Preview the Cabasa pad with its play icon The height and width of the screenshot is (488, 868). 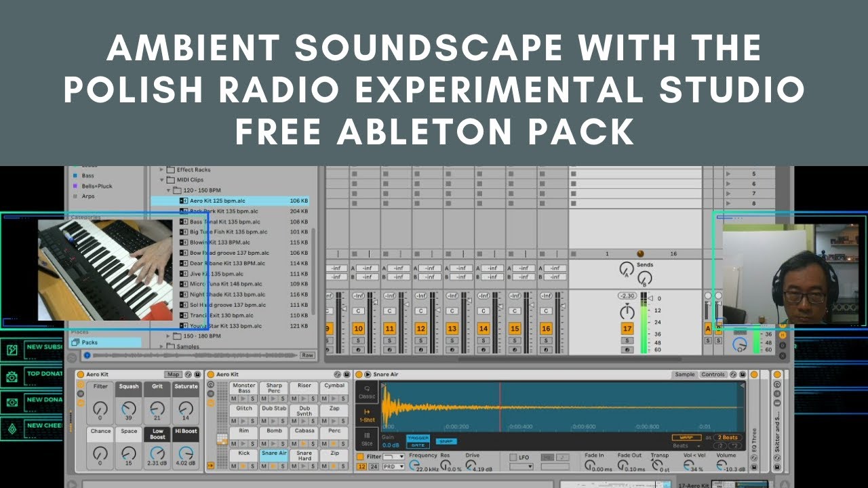tap(303, 444)
